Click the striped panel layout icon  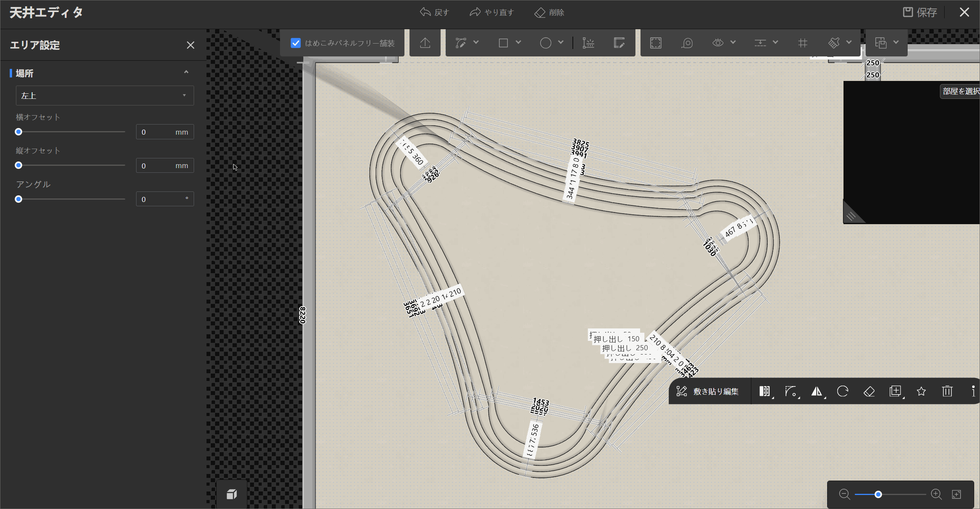pos(765,391)
